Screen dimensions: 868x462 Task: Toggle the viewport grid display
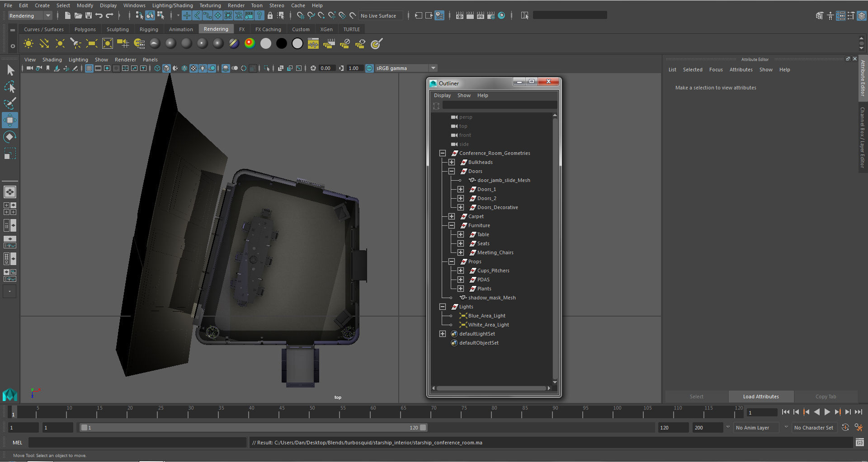click(89, 68)
